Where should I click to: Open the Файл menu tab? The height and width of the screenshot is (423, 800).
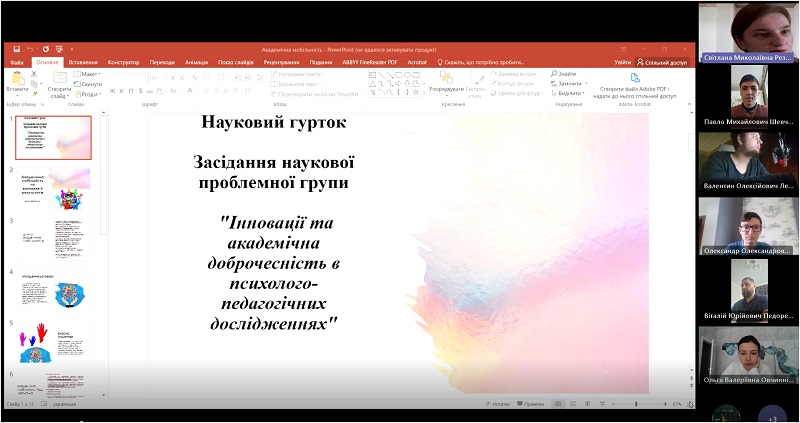17,62
